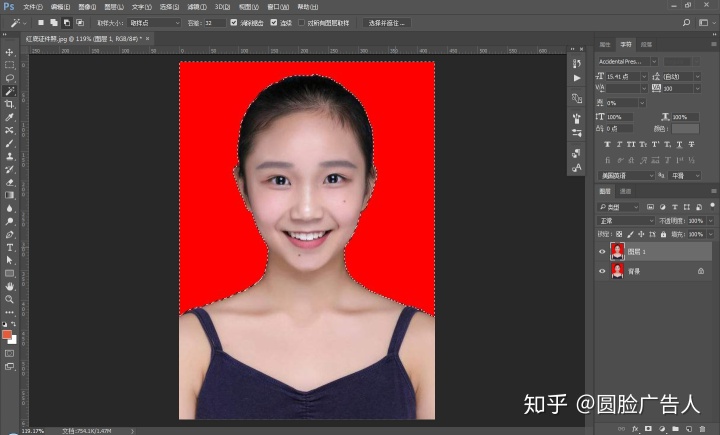Enable Sample All Layers checkbox
Image resolution: width=720 pixels, height=435 pixels.
[301, 23]
